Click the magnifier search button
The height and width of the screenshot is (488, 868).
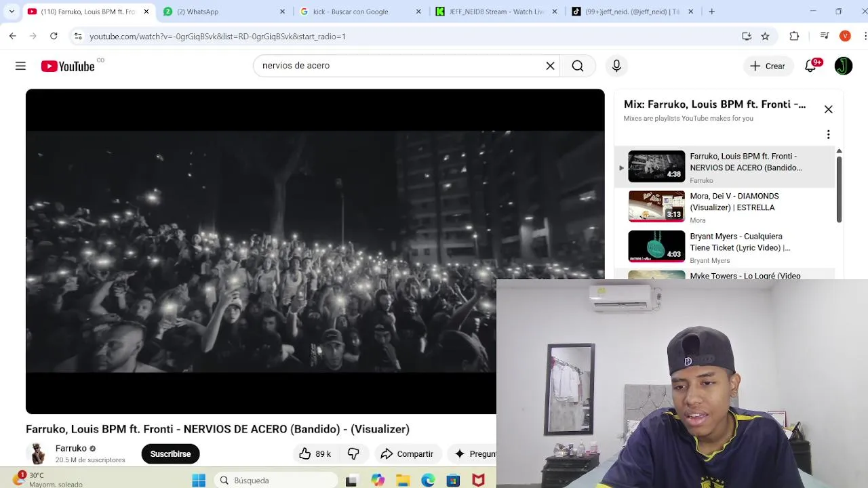(578, 66)
